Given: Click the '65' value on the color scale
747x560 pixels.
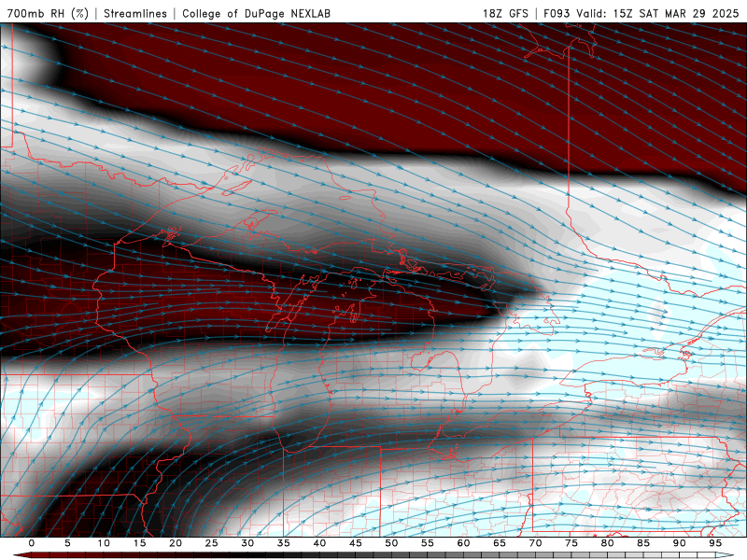Looking at the screenshot, I should point(500,543).
